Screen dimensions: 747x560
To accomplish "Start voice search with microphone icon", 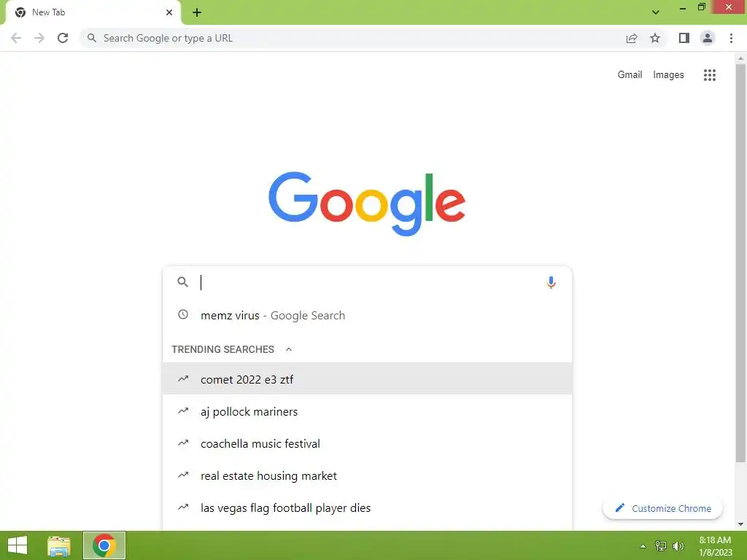I will pyautogui.click(x=551, y=282).
